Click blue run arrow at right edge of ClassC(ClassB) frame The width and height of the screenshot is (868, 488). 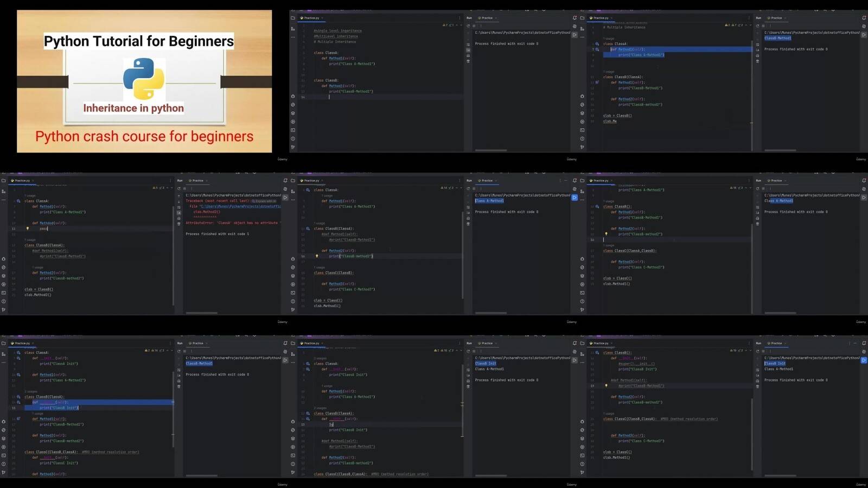(575, 198)
